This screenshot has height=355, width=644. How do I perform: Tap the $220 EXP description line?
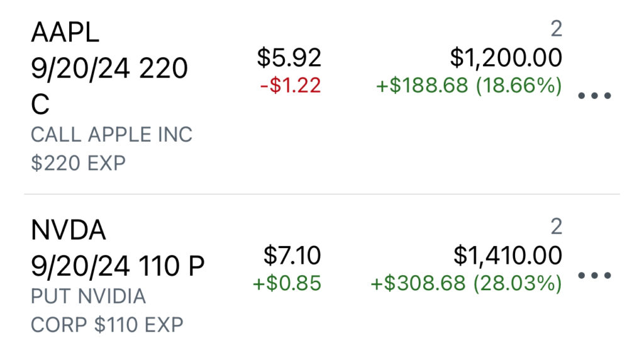(x=78, y=163)
